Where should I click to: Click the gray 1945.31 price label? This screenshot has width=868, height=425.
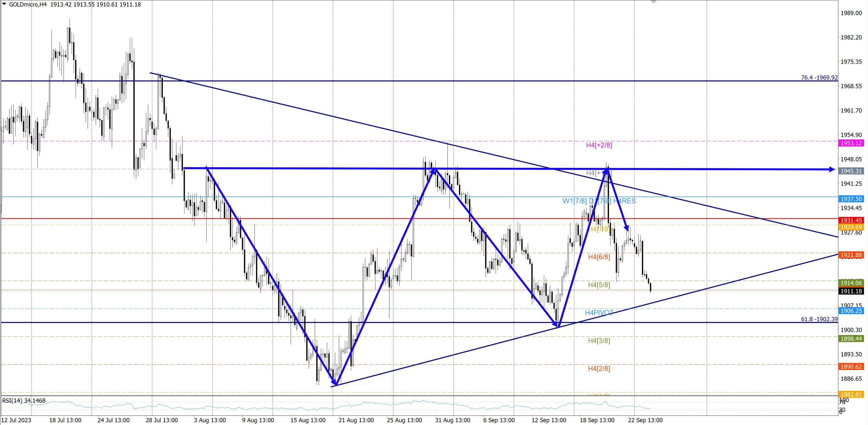851,171
